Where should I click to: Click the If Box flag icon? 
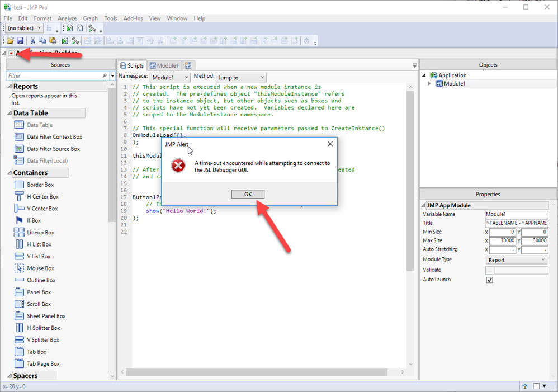(19, 220)
